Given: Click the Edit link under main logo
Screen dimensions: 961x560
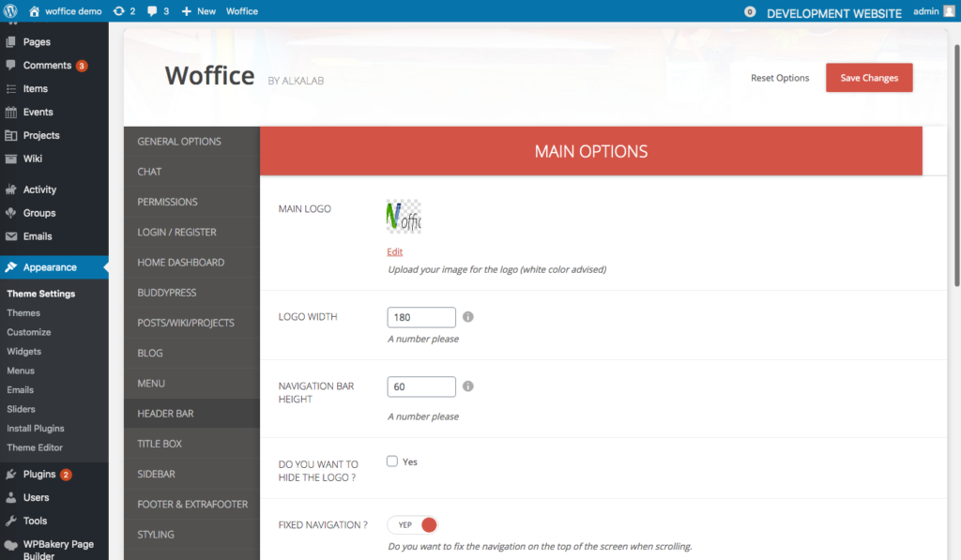Looking at the screenshot, I should click(x=394, y=251).
